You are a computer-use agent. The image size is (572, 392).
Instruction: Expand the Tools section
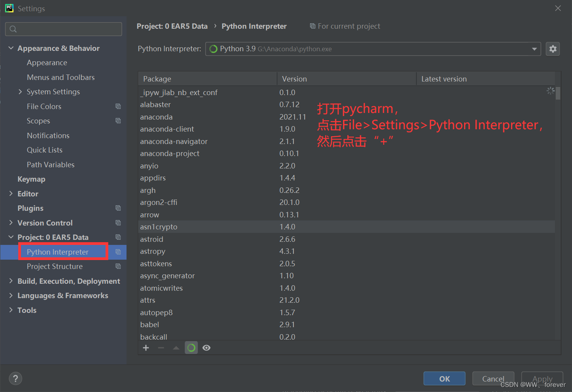(11, 310)
